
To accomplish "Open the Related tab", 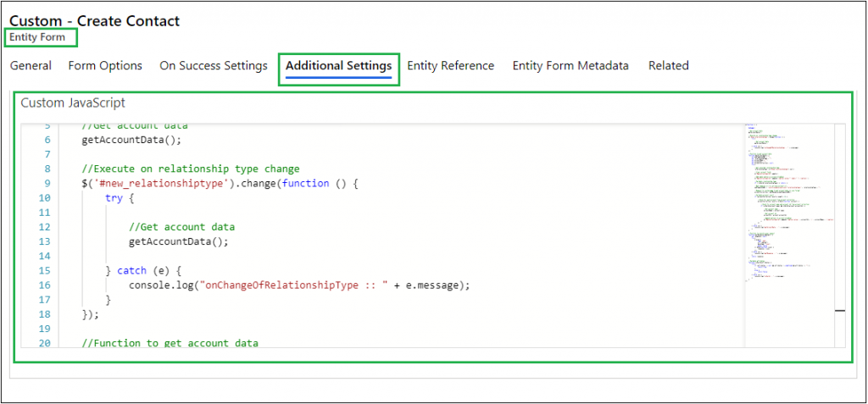I will click(x=668, y=66).
